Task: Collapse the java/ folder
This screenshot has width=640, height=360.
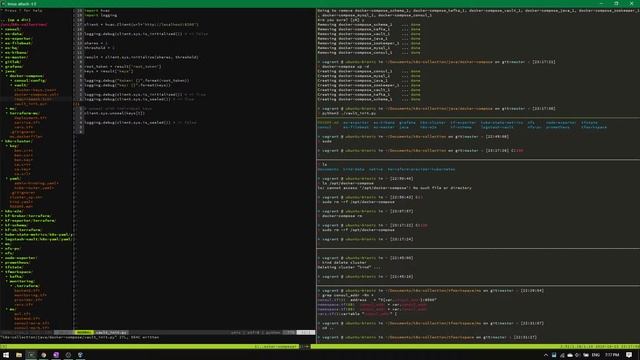Action: coord(10,71)
